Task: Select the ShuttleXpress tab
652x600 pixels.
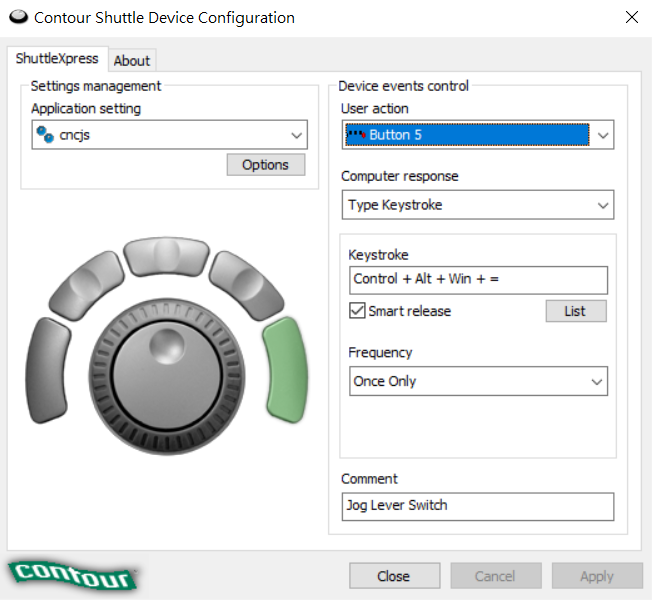Action: pos(57,59)
